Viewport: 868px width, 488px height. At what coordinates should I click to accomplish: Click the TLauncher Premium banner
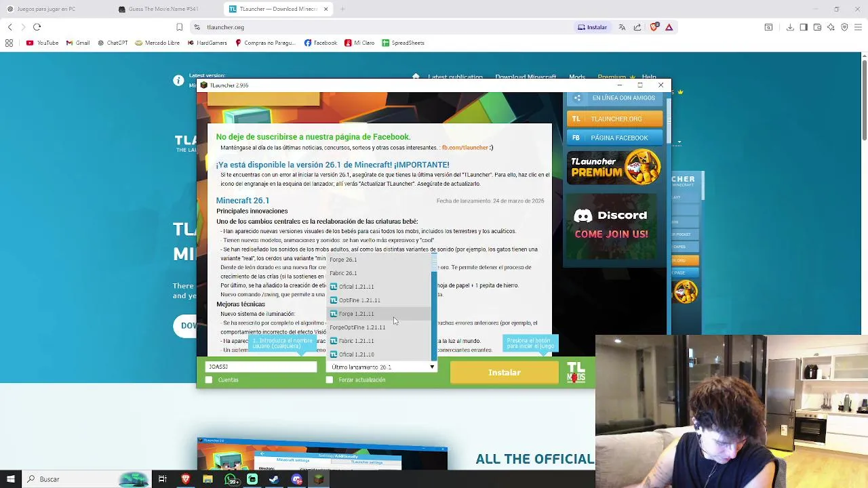point(614,167)
